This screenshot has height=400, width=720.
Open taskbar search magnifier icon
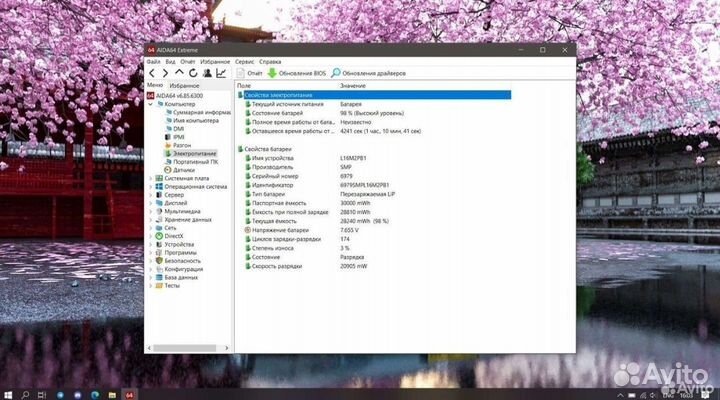click(25, 394)
